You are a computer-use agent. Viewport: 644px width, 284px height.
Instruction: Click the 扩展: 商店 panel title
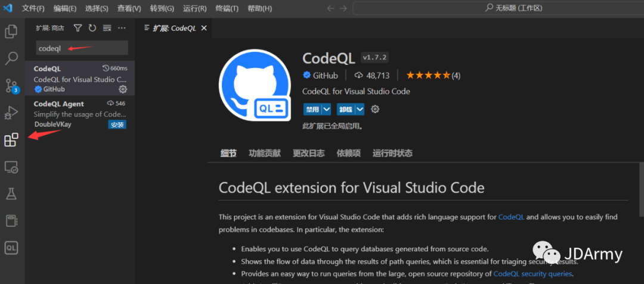point(49,28)
